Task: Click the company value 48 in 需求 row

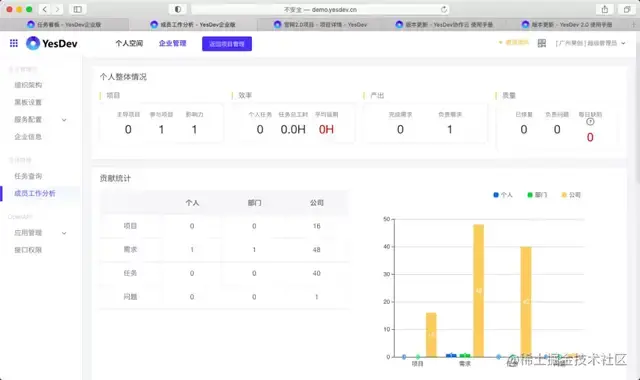Action: pyautogui.click(x=316, y=249)
